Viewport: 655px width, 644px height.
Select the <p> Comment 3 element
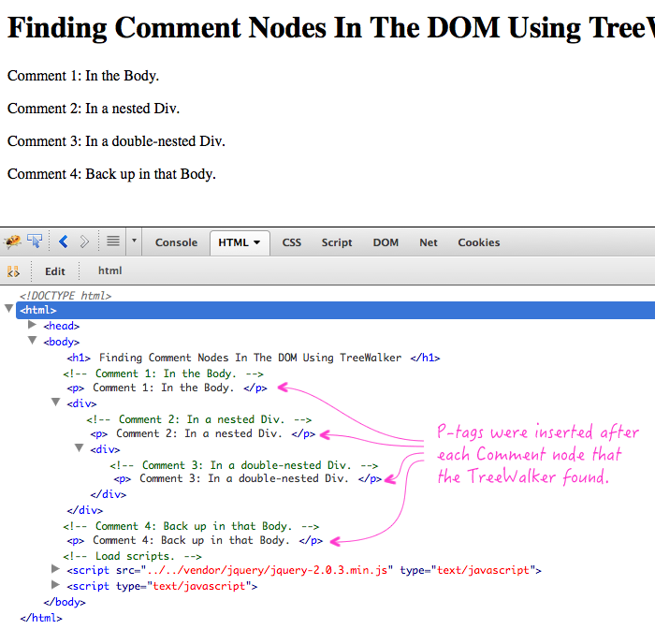(248, 479)
